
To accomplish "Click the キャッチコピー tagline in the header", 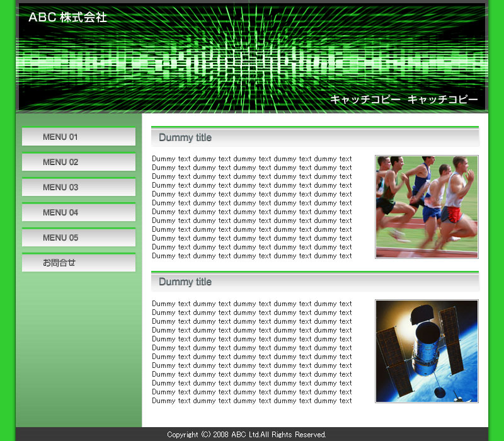I will (x=404, y=100).
